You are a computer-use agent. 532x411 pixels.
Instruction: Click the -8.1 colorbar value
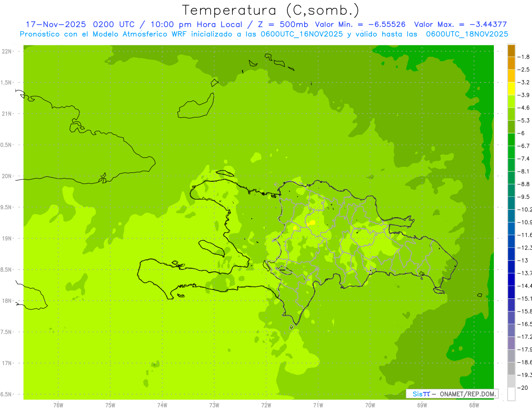[x=524, y=171]
